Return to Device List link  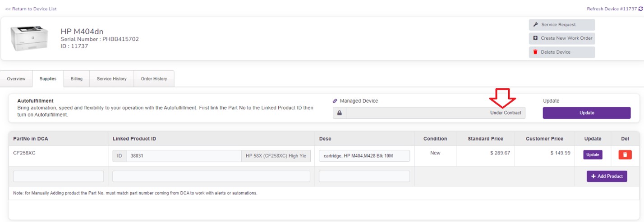click(x=31, y=9)
